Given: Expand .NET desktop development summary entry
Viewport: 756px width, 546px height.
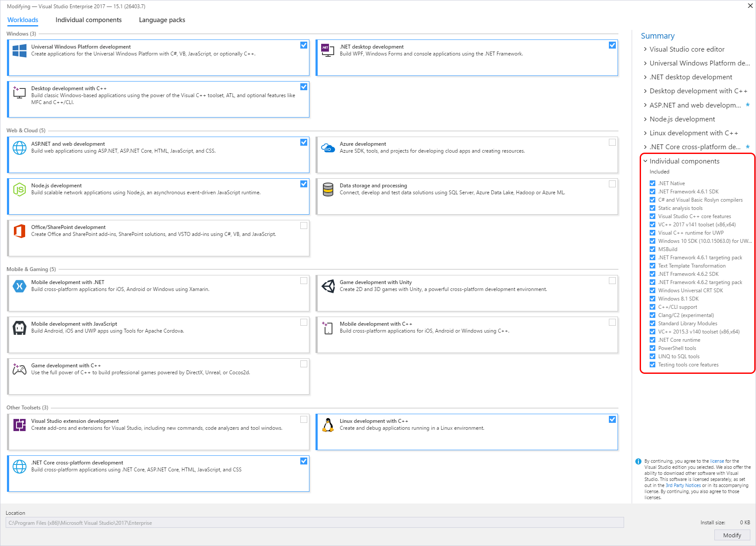Looking at the screenshot, I should [645, 77].
